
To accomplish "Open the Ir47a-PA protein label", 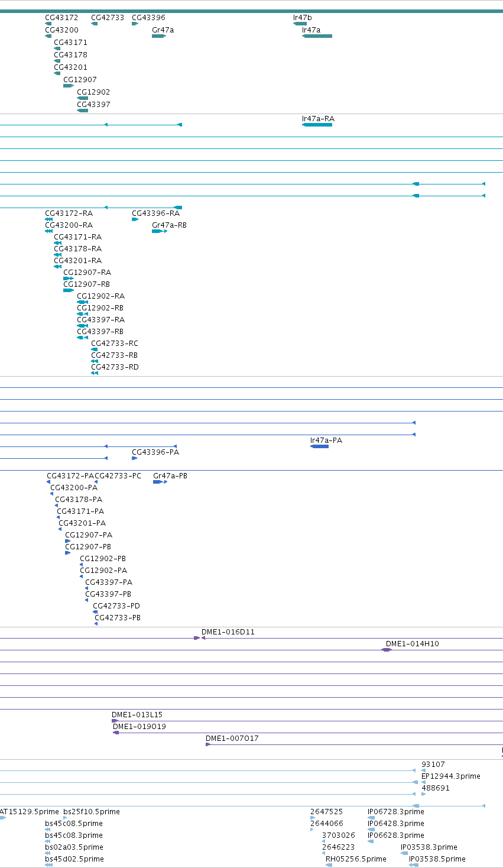I will [x=326, y=441].
